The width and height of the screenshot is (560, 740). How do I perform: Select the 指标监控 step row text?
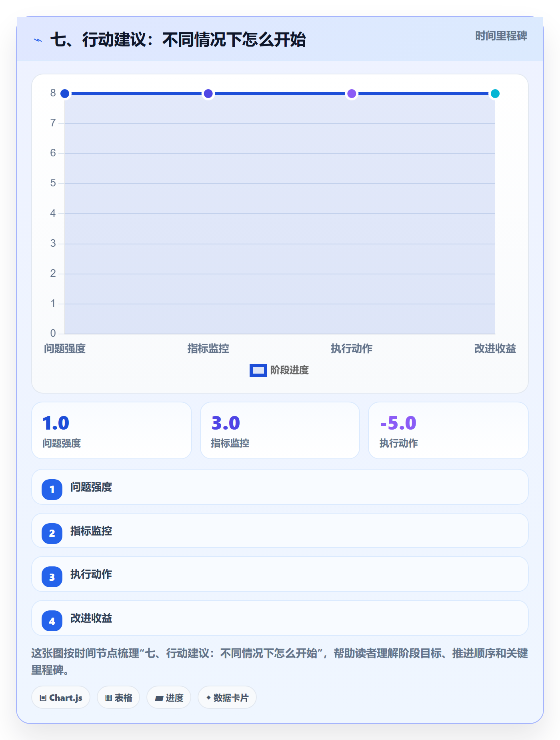pos(91,531)
